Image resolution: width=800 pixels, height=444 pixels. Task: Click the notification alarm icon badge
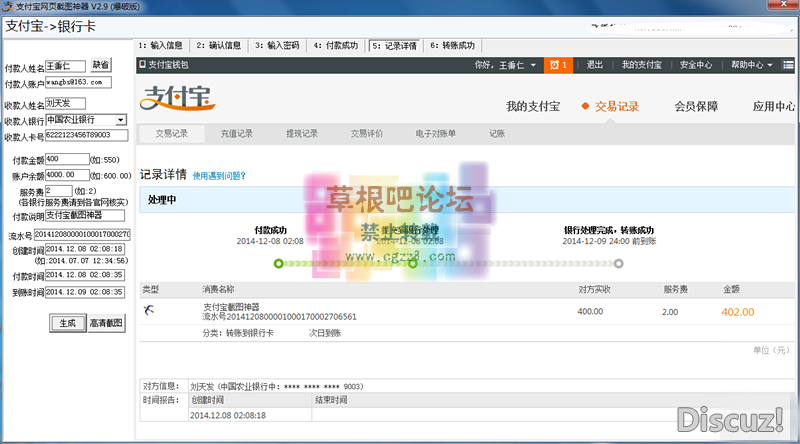coord(558,65)
